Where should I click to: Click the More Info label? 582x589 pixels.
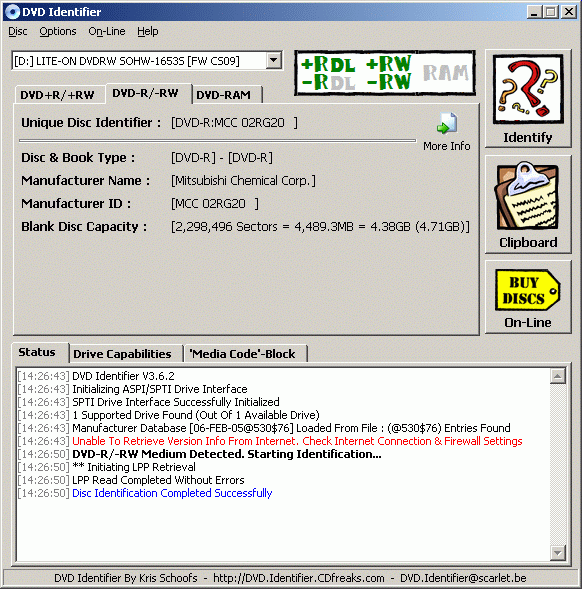click(x=447, y=146)
